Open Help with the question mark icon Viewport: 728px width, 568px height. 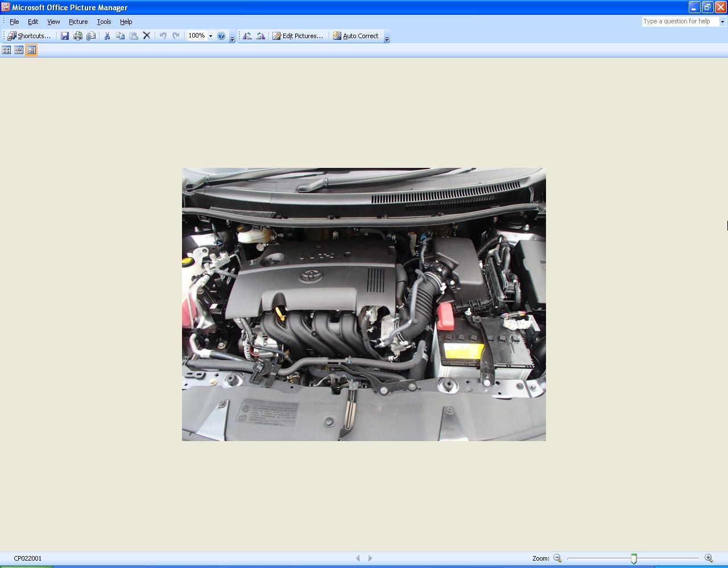coord(221,36)
